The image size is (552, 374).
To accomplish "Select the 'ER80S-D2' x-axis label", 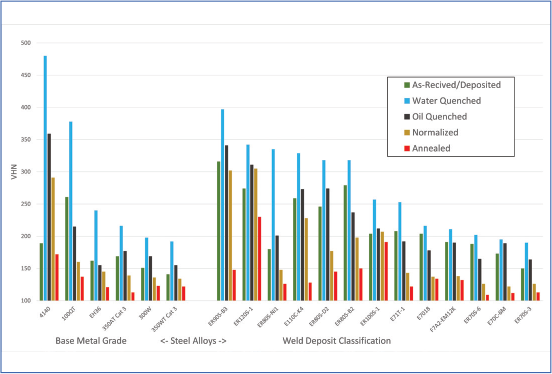I will [320, 316].
